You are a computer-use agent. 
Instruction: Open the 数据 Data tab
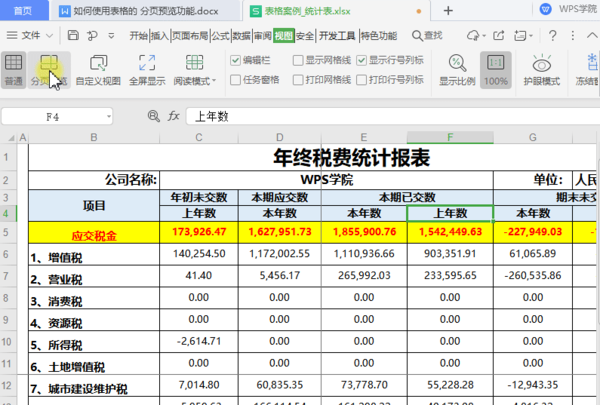pyautogui.click(x=241, y=36)
